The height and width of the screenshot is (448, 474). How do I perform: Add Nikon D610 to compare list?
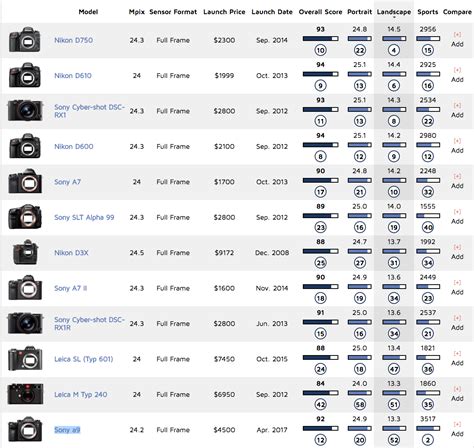tap(457, 75)
